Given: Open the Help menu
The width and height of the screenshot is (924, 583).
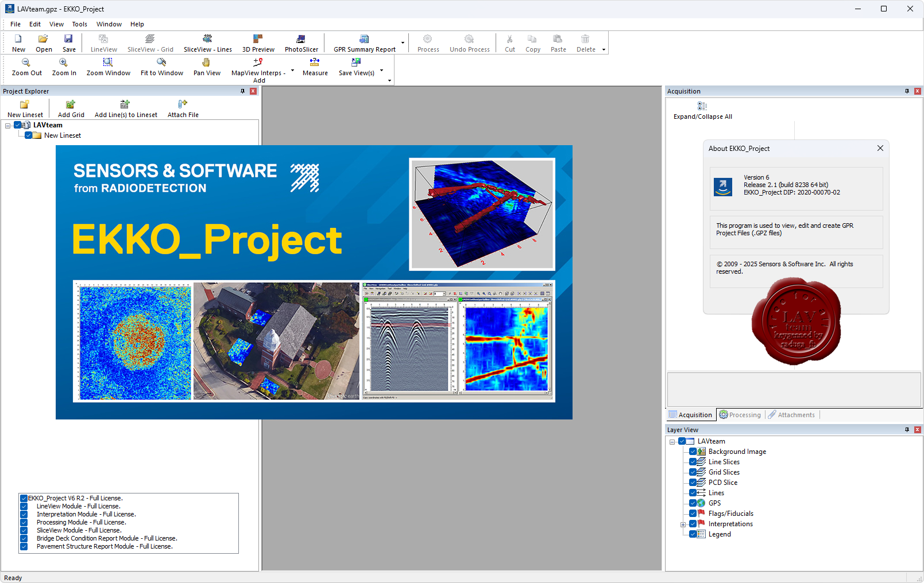Looking at the screenshot, I should [x=137, y=24].
